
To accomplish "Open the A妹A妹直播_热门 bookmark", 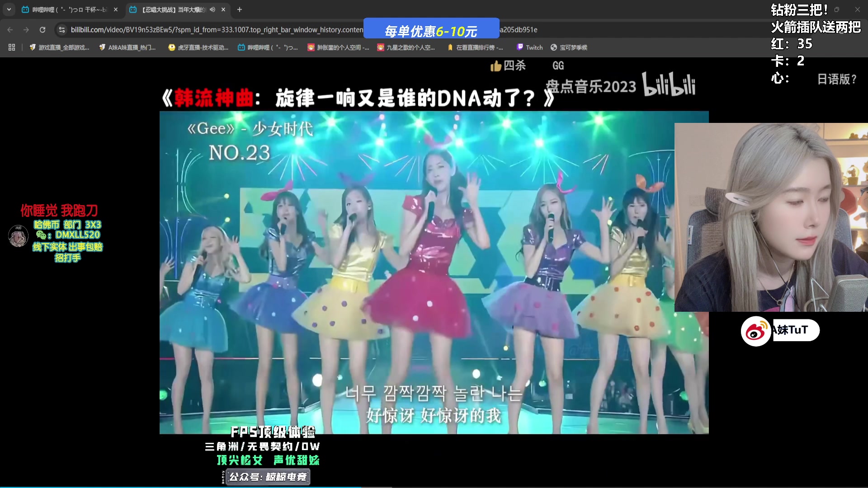I will 128,47.
